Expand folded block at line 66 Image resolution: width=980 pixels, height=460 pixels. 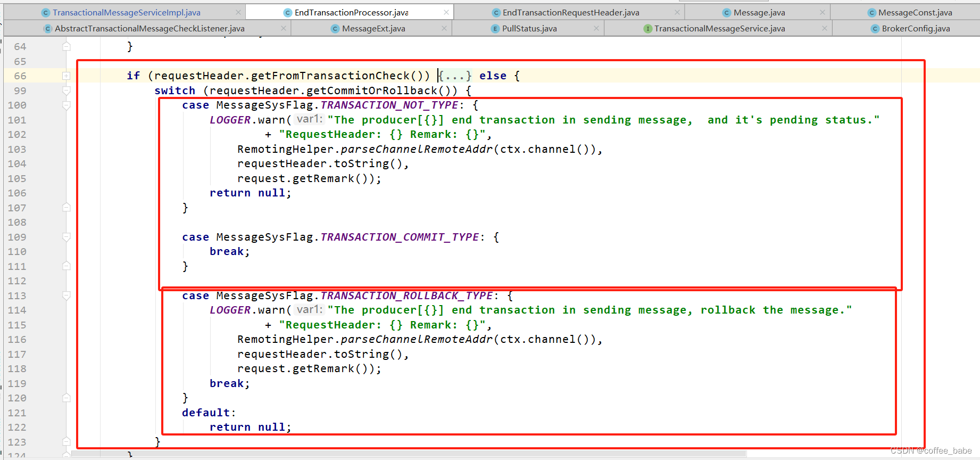coord(66,76)
